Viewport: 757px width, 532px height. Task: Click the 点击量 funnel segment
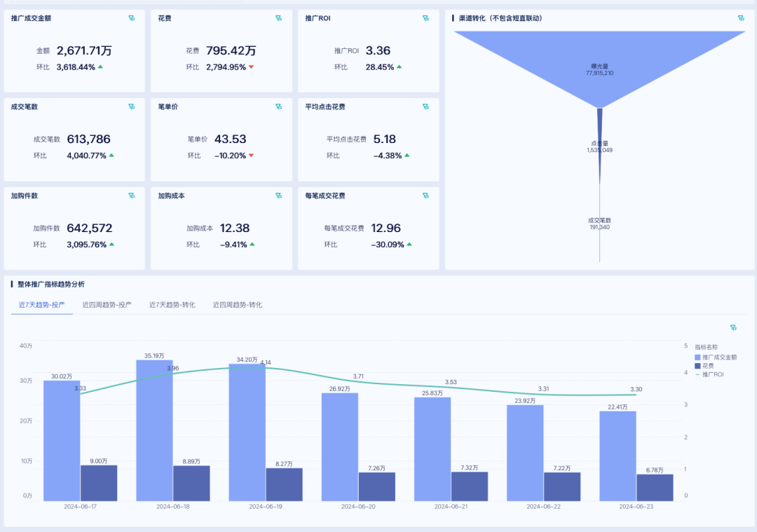(x=599, y=145)
